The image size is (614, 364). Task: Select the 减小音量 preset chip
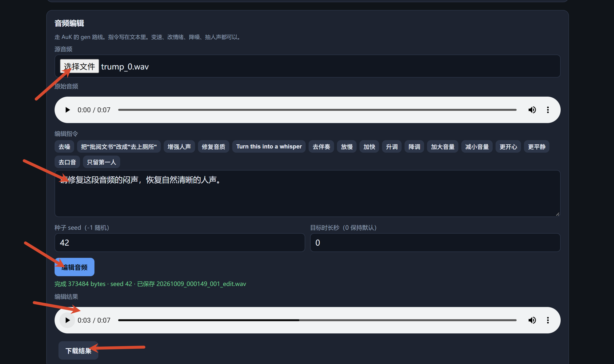pos(477,147)
